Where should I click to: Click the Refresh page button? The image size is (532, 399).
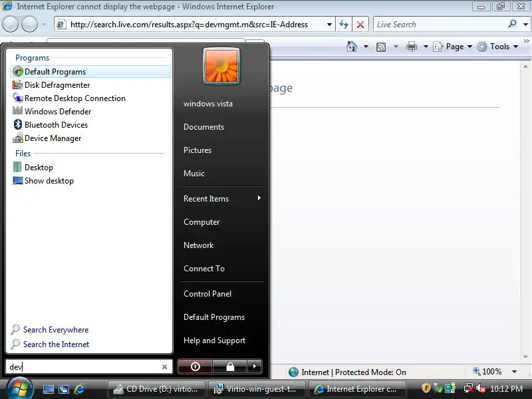[344, 25]
